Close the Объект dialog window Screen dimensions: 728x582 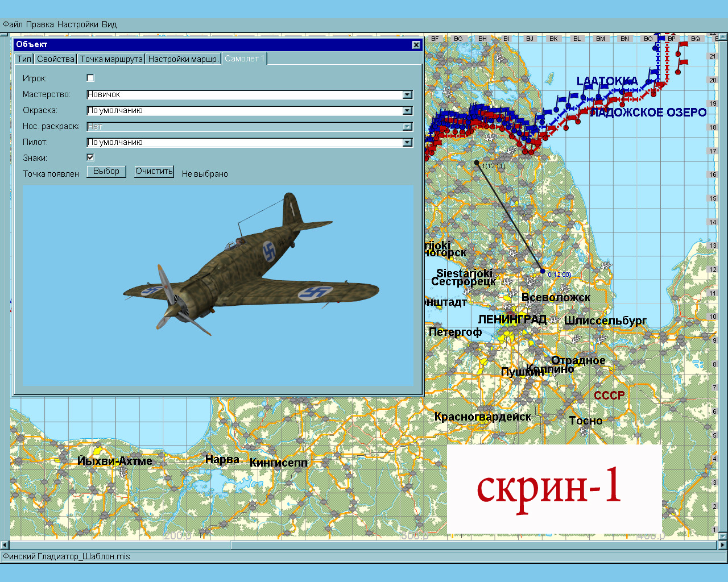tap(416, 45)
